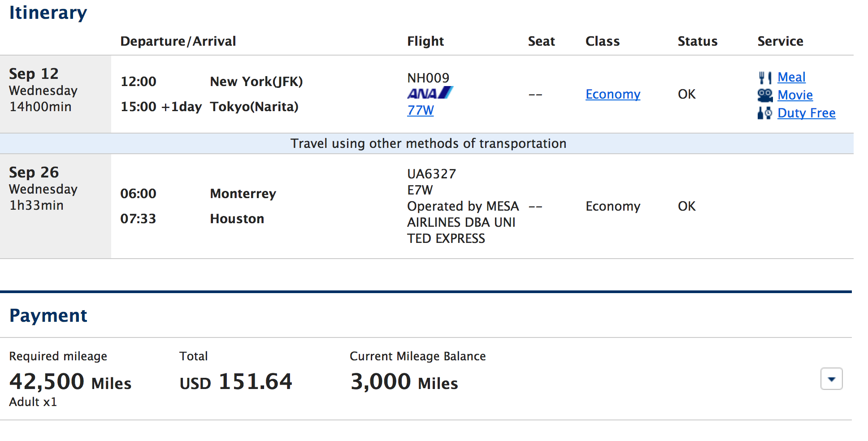The width and height of the screenshot is (868, 441).
Task: Click the Payment section heading
Action: pos(48,316)
